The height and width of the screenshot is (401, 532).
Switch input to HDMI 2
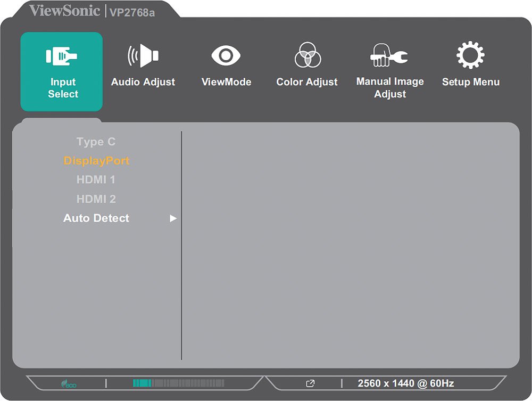click(x=96, y=199)
